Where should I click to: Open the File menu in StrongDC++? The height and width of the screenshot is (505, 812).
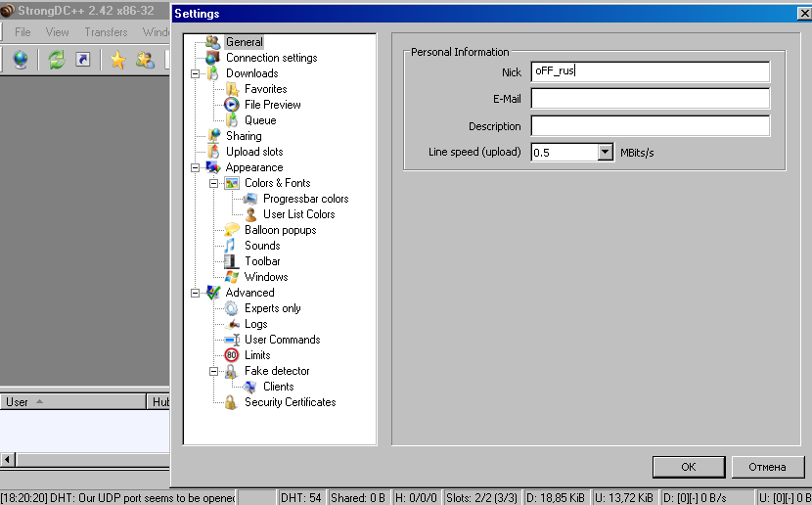[x=23, y=32]
